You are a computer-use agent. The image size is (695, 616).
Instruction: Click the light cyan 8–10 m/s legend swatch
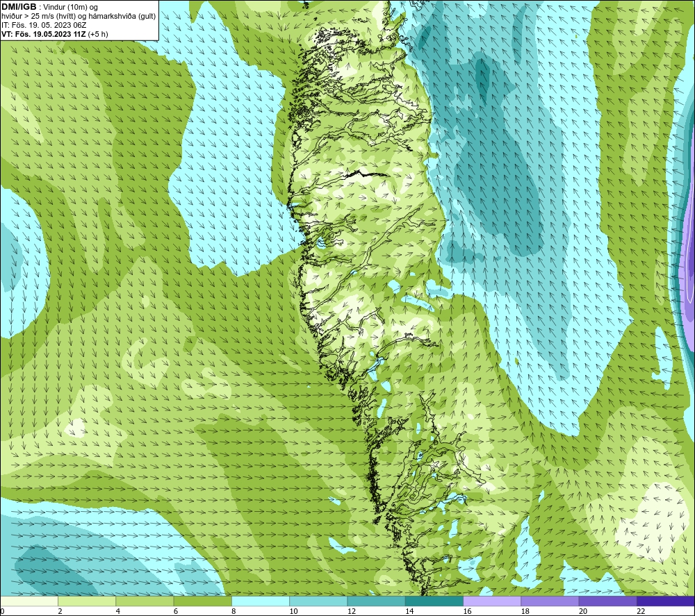261,601
